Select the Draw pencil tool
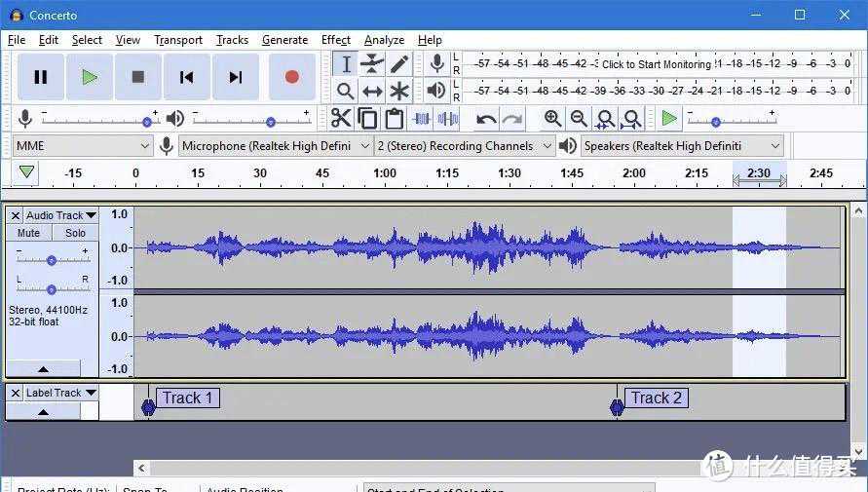868x492 pixels. 399,64
